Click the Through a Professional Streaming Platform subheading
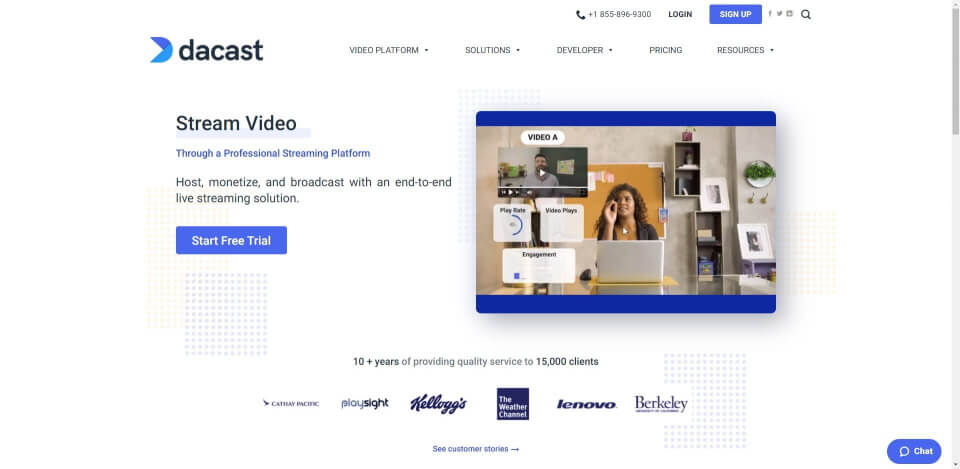The height and width of the screenshot is (469, 960). [x=273, y=153]
